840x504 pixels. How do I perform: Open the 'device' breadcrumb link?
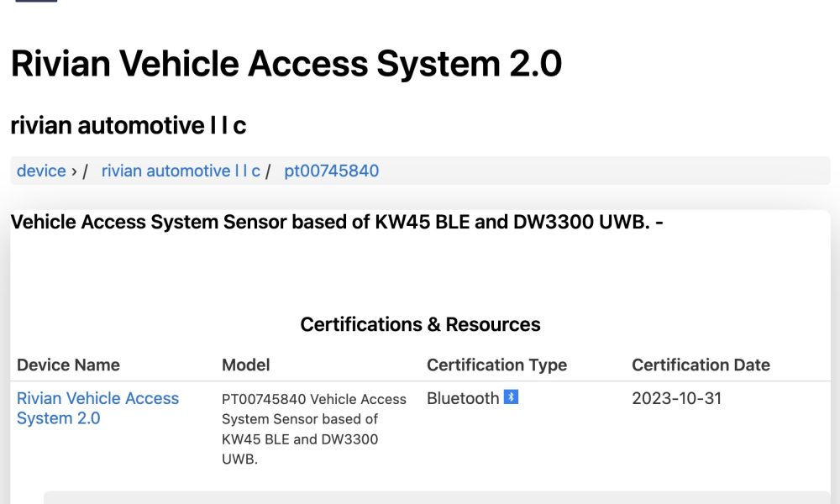41,171
